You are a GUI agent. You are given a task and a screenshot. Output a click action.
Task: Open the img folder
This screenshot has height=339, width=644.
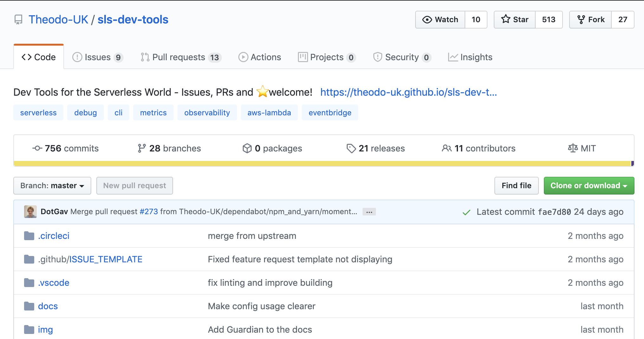[45, 329]
